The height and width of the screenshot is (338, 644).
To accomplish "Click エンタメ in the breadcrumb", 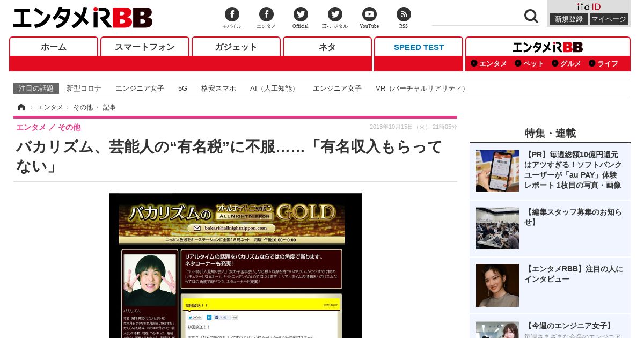I will pos(50,107).
